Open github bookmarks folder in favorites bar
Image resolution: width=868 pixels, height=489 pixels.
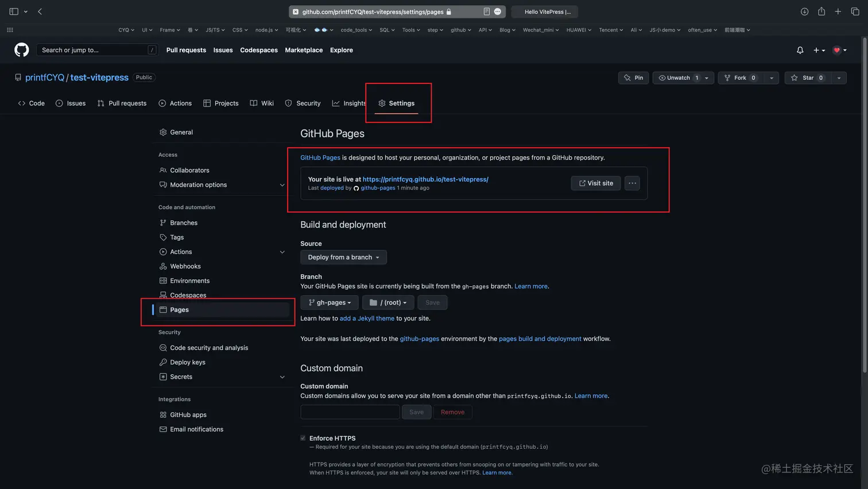[460, 30]
